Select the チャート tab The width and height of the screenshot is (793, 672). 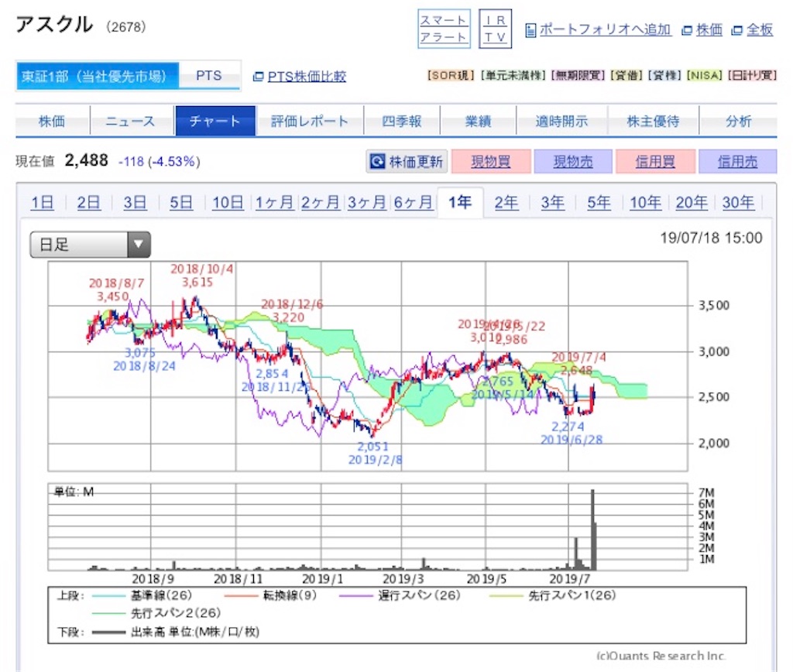tap(215, 121)
